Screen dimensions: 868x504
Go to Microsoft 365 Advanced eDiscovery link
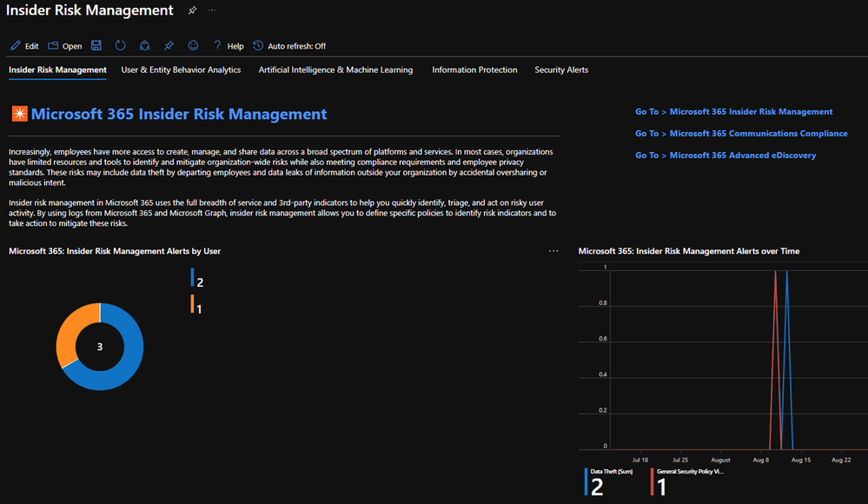click(x=726, y=155)
